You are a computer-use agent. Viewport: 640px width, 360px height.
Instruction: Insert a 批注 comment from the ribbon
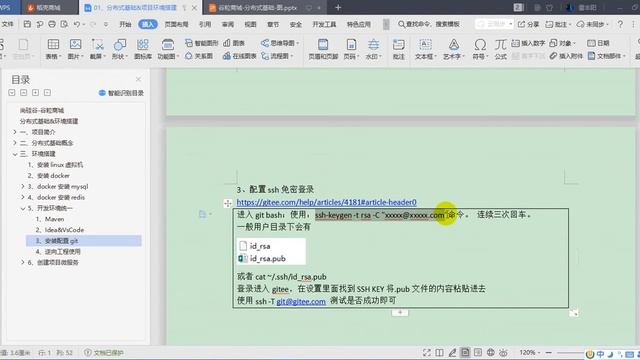[398, 49]
